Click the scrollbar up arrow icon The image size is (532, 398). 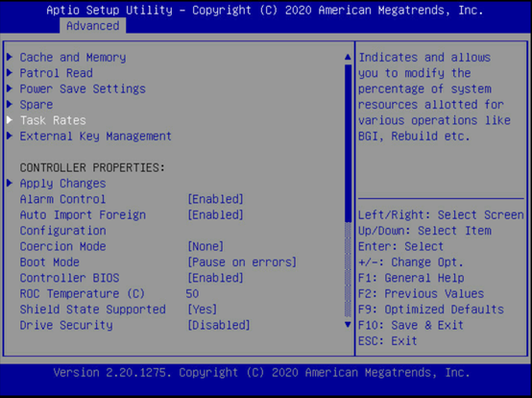(x=348, y=57)
